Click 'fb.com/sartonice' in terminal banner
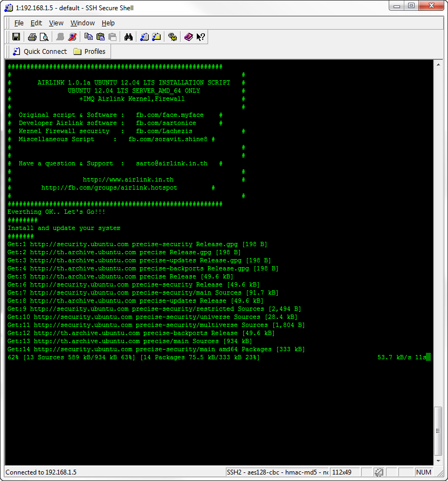The height and width of the screenshot is (481, 448). pos(166,123)
